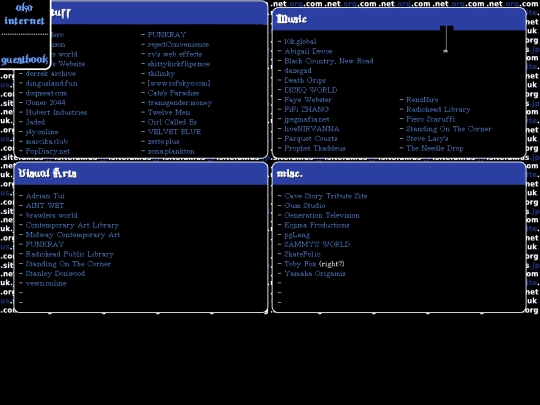Open VELVET BLUE link
Screen dimensions: 540x405
click(x=174, y=132)
